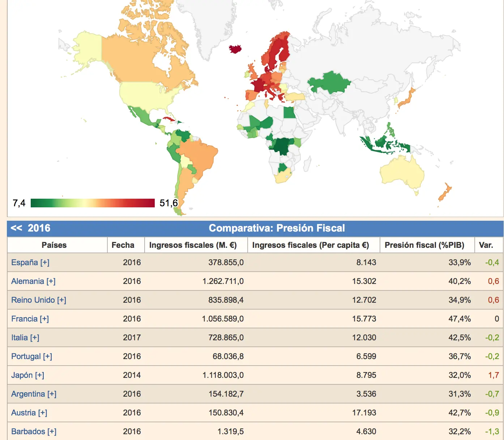The height and width of the screenshot is (440, 504).
Task: Sort by Var. column header
Action: tap(486, 245)
